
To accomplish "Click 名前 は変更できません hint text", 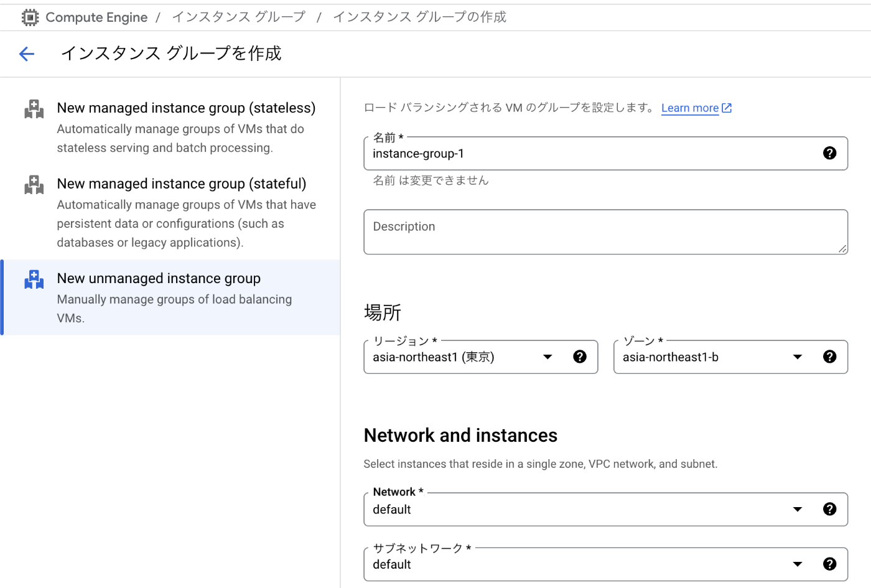I will point(431,180).
